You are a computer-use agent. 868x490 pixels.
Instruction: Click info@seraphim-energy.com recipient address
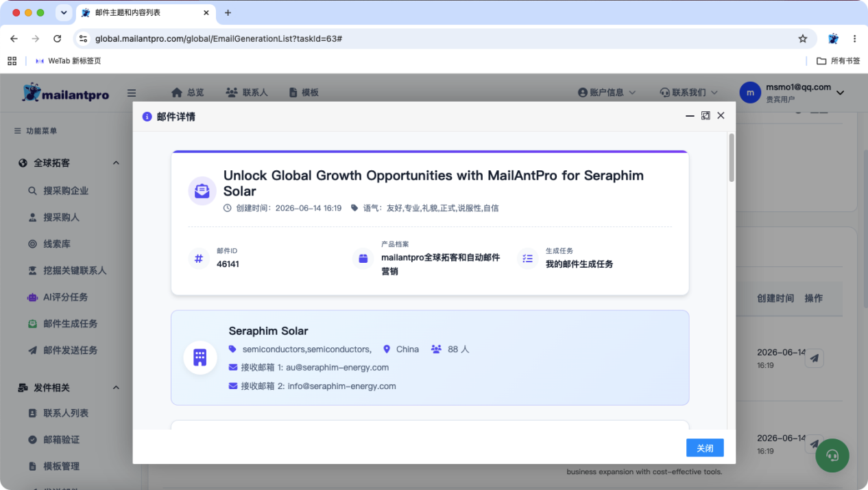click(x=341, y=386)
